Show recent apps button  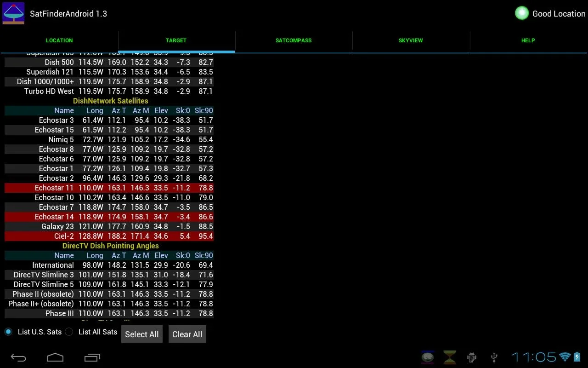92,357
